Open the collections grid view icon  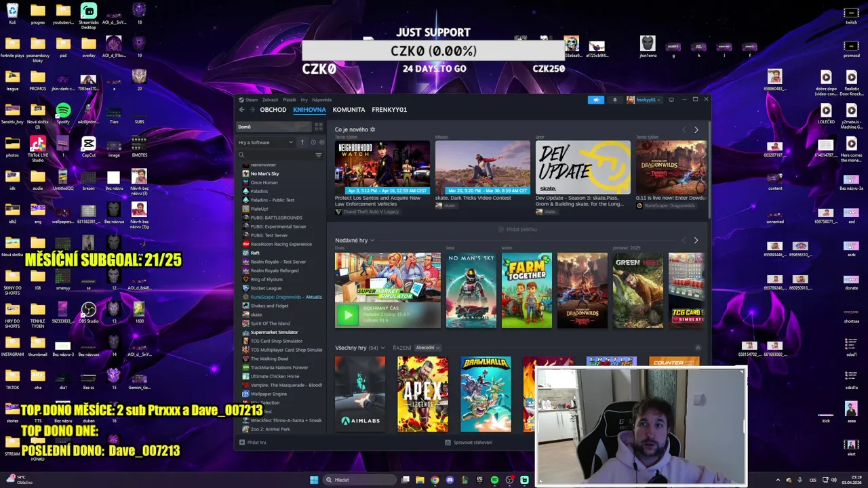[319, 127]
